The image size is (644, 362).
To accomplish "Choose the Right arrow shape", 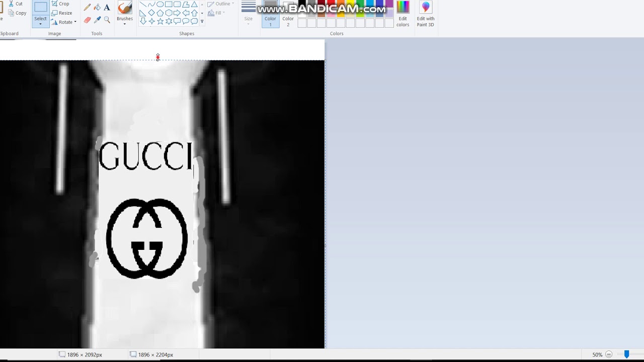I will [x=177, y=13].
